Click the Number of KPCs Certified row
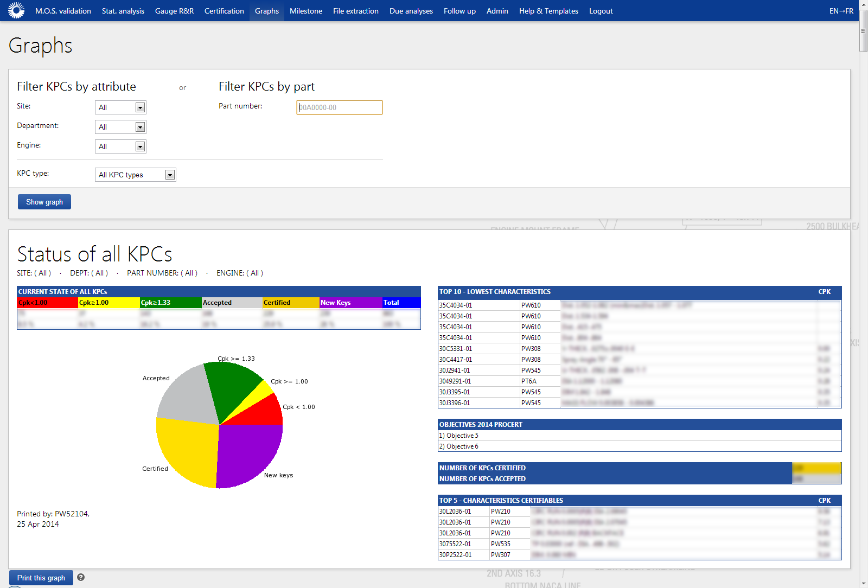 tap(640, 468)
